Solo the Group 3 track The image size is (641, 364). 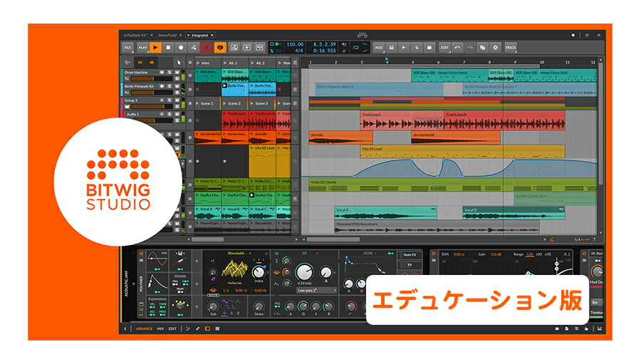point(170,100)
